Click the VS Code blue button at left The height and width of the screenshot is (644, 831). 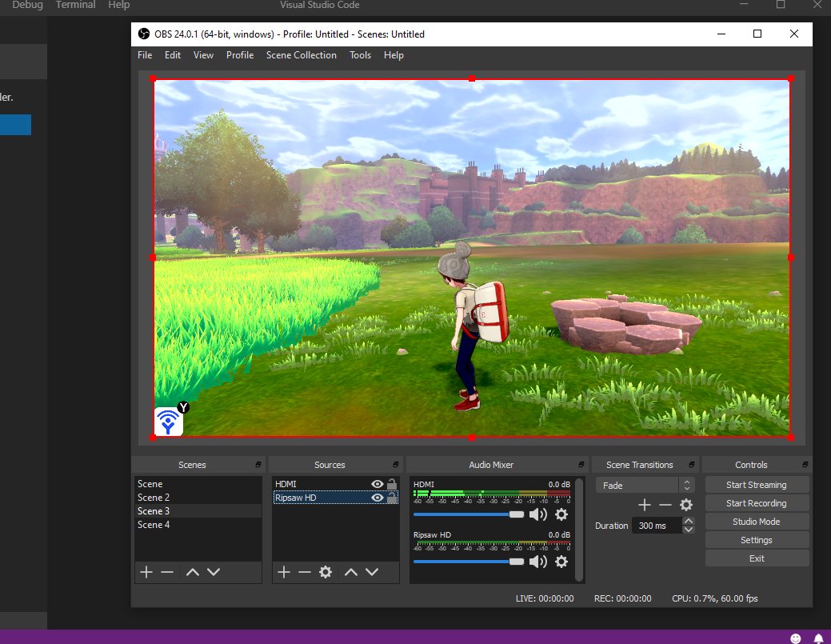click(15, 125)
